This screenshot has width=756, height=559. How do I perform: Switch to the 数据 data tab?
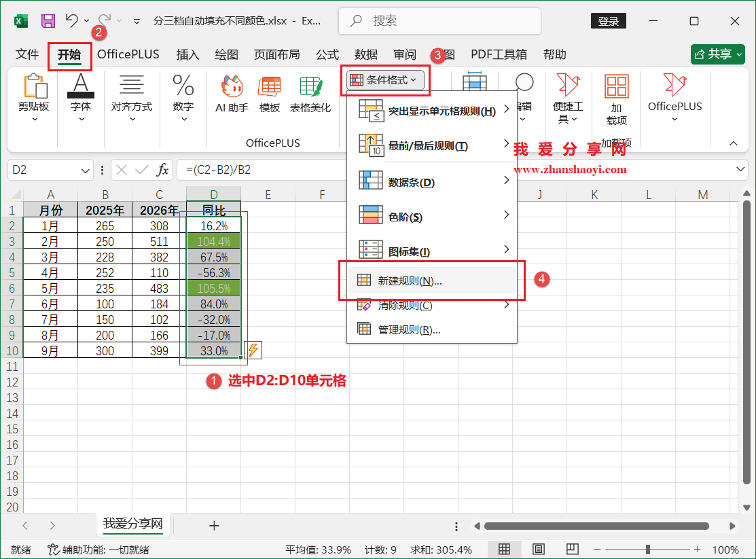366,54
